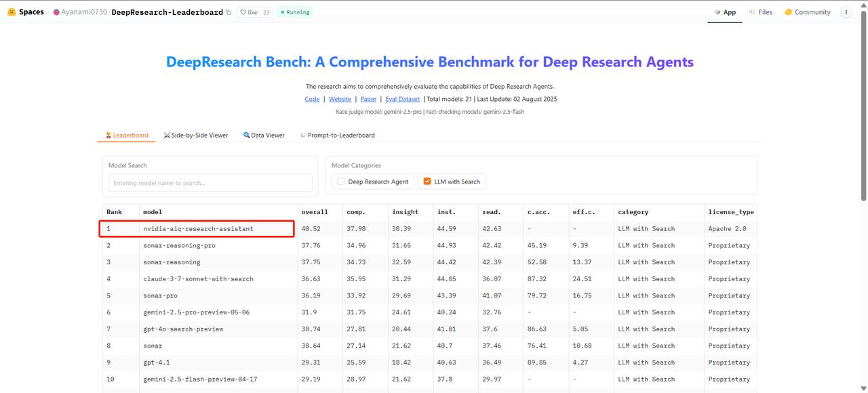Sort by the inst. column header
This screenshot has width=868, height=393.
[456, 212]
